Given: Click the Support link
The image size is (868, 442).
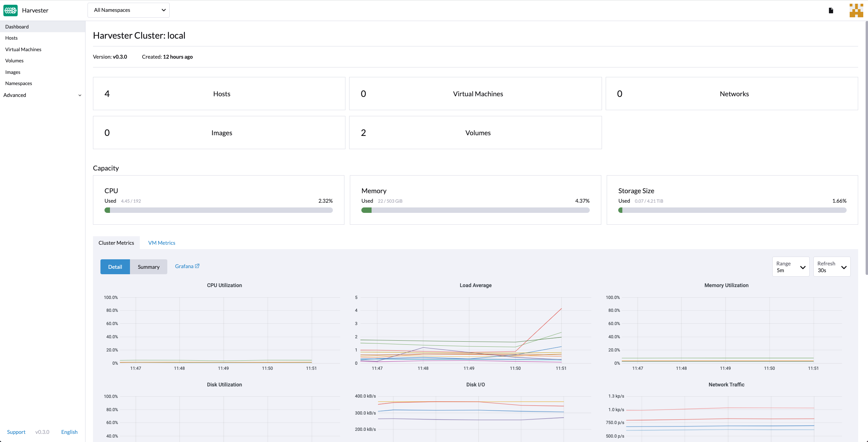Looking at the screenshot, I should tap(16, 432).
